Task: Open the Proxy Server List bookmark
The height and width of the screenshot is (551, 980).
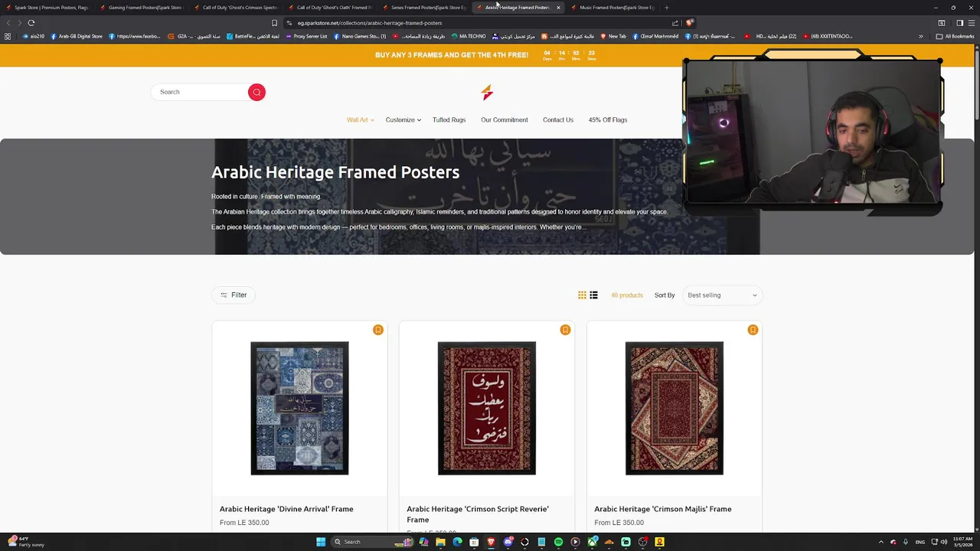Action: click(306, 36)
